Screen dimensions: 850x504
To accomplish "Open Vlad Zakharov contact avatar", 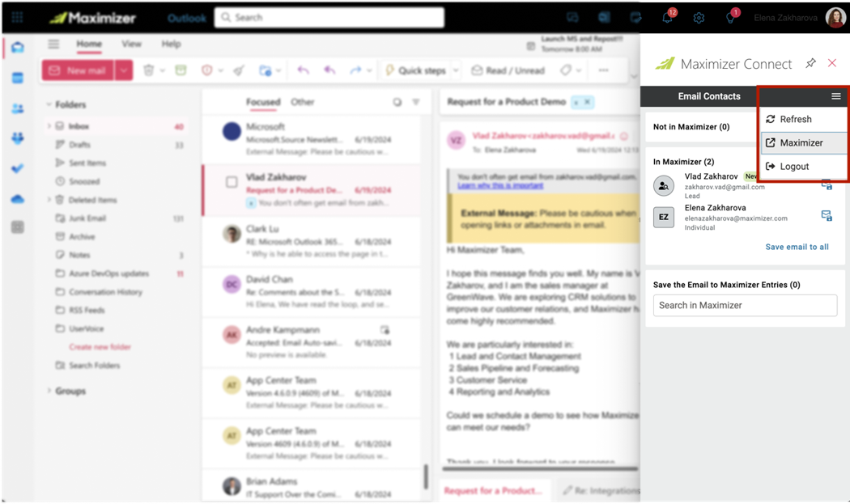I will (664, 185).
